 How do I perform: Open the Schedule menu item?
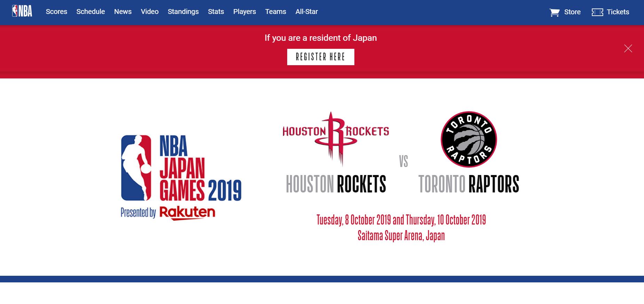tap(91, 12)
